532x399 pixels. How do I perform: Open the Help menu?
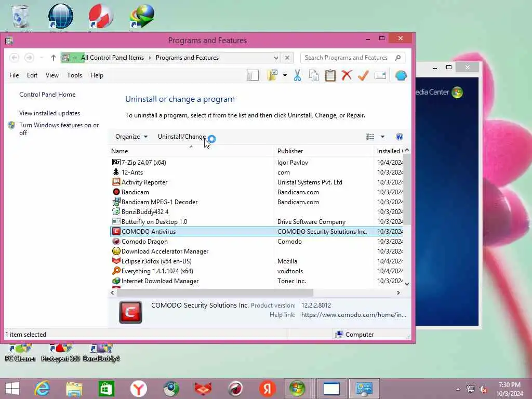click(x=97, y=75)
